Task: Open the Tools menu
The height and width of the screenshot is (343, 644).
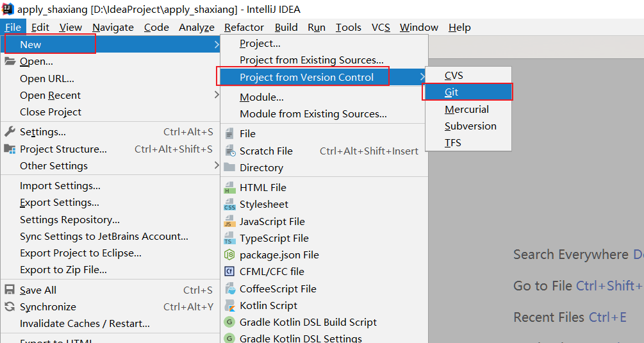Action: [349, 27]
